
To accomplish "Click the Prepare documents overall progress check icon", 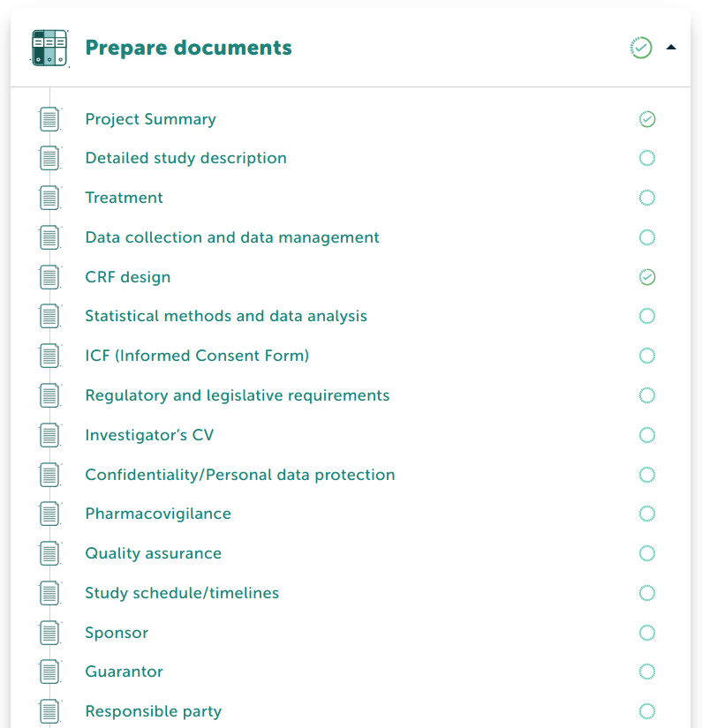I will coord(641,48).
